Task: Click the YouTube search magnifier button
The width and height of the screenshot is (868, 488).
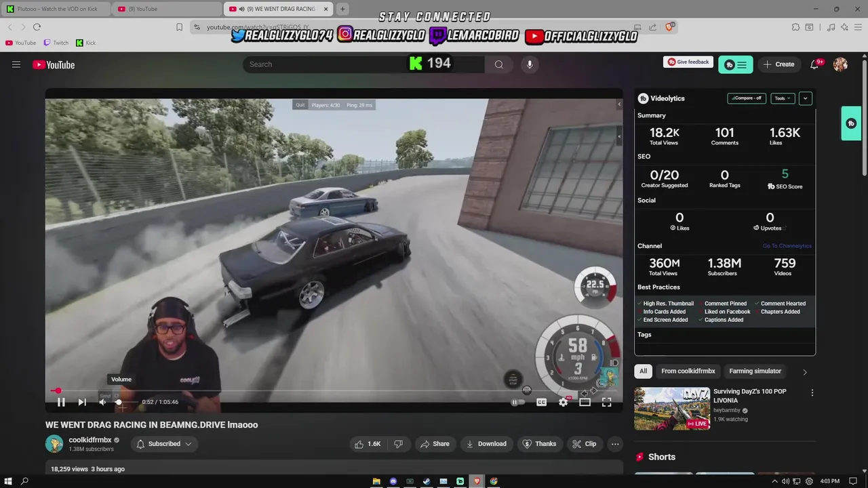Action: tap(499, 64)
